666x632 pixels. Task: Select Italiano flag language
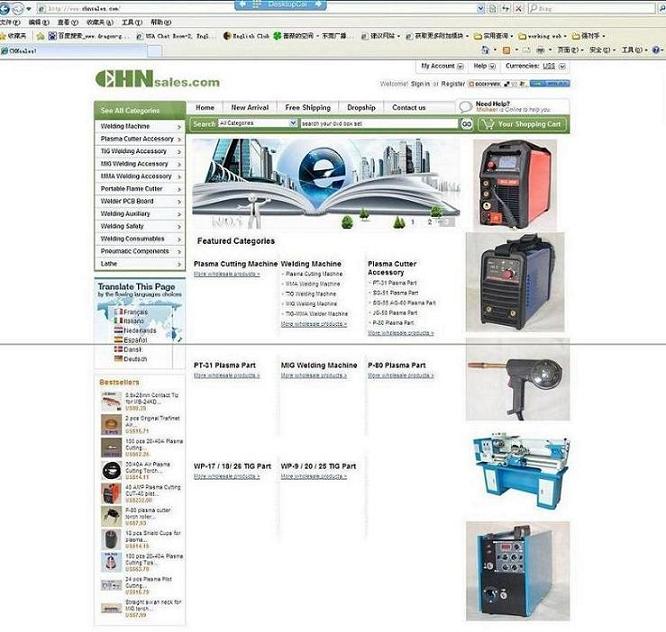point(129,321)
